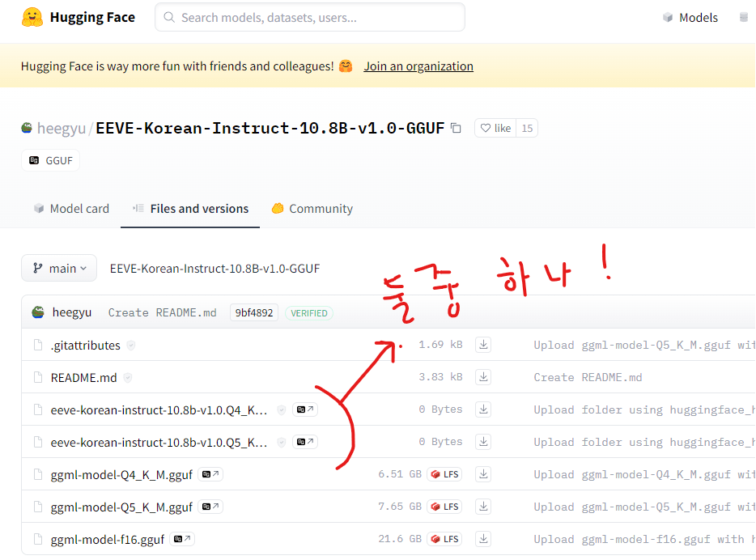The height and width of the screenshot is (560, 756).
Task: Click the VERIFIED badge
Action: click(x=309, y=313)
